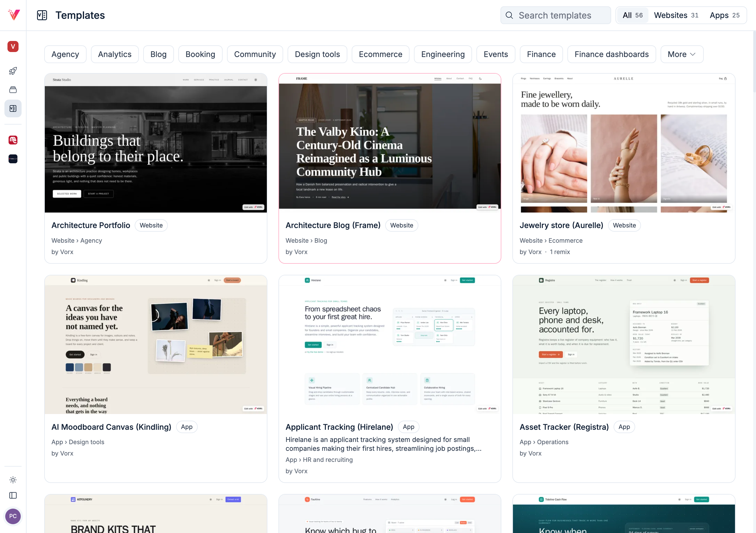Open the Tideline Cash Flow template thumbnail
Image resolution: width=756 pixels, height=533 pixels.
pos(624,514)
